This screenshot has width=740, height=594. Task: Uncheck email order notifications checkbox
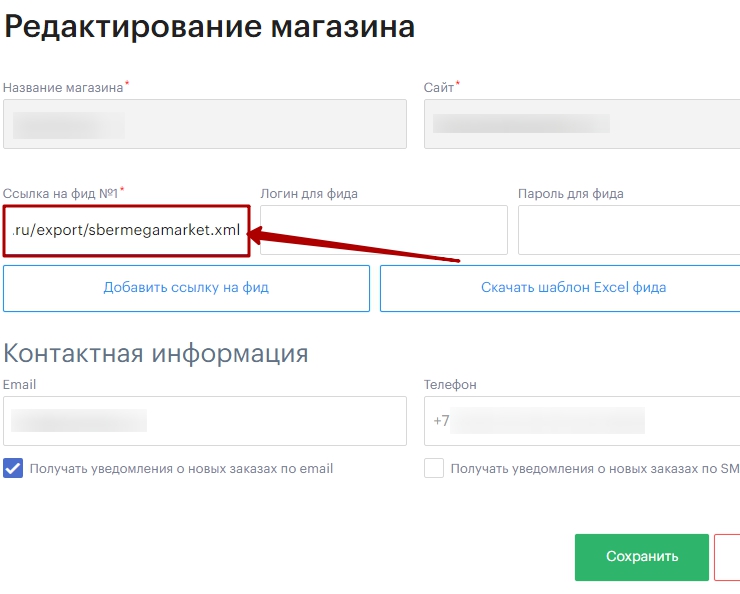13,469
